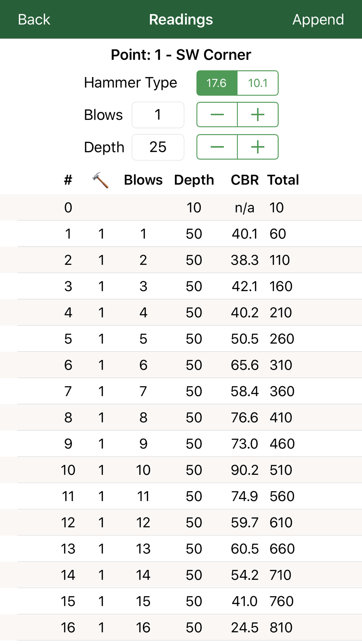
Task: Decrease Blows with the minus button
Action: click(217, 115)
